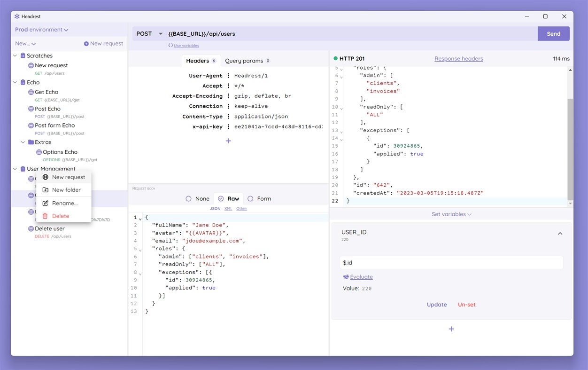The height and width of the screenshot is (370, 588).
Task: Click the pencil Rename icon in context menu
Action: (45, 203)
